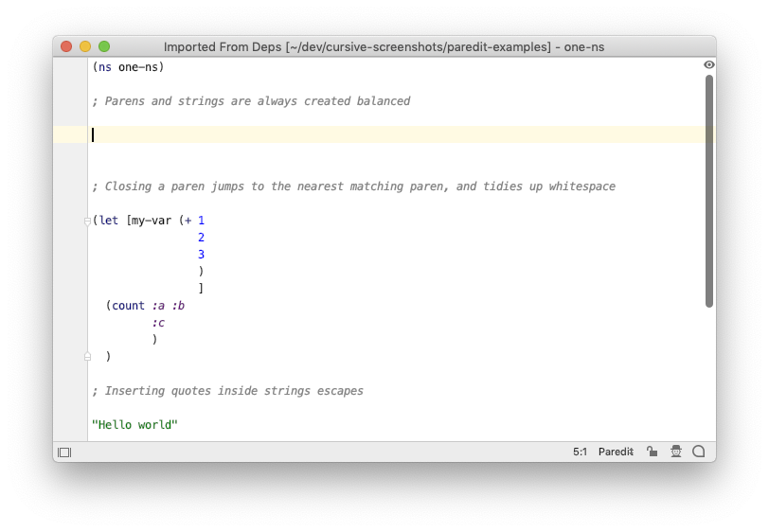Click the number 3 in the let form

click(201, 255)
